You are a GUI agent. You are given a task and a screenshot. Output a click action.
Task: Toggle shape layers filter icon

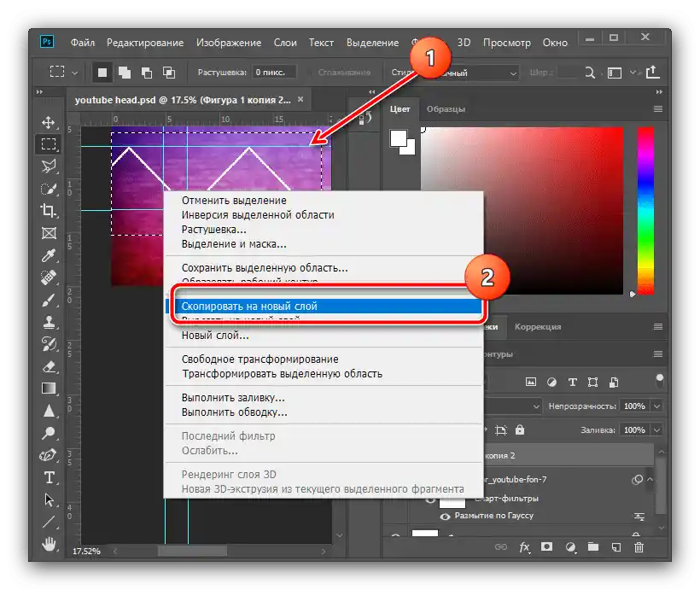click(592, 382)
